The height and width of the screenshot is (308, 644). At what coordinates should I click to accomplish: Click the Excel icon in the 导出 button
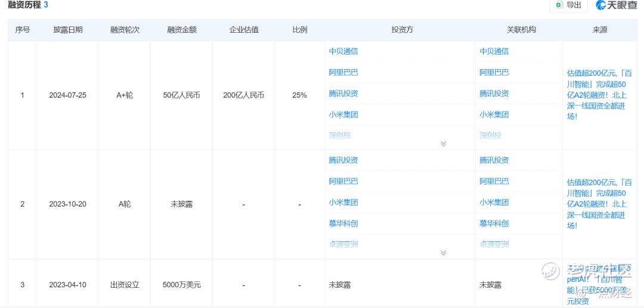pos(559,5)
